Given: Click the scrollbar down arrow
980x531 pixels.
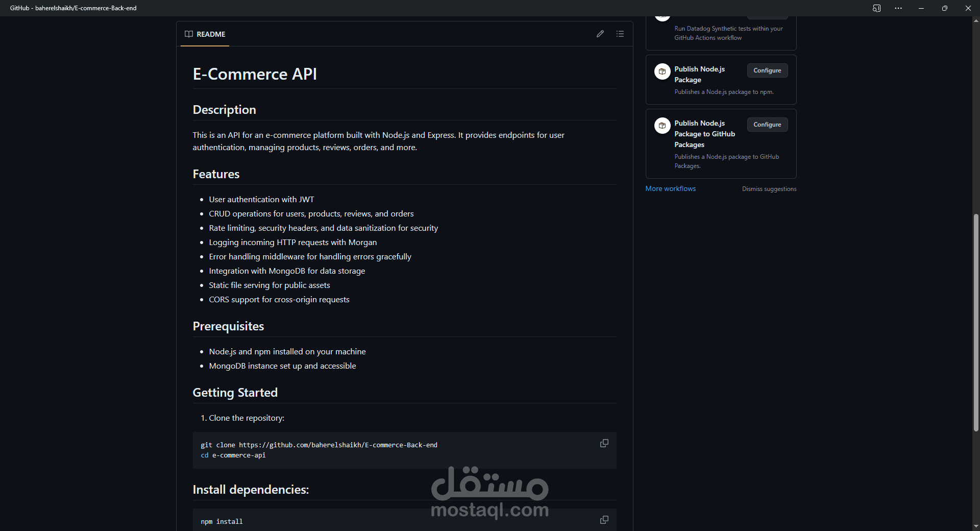Looking at the screenshot, I should tap(976, 526).
